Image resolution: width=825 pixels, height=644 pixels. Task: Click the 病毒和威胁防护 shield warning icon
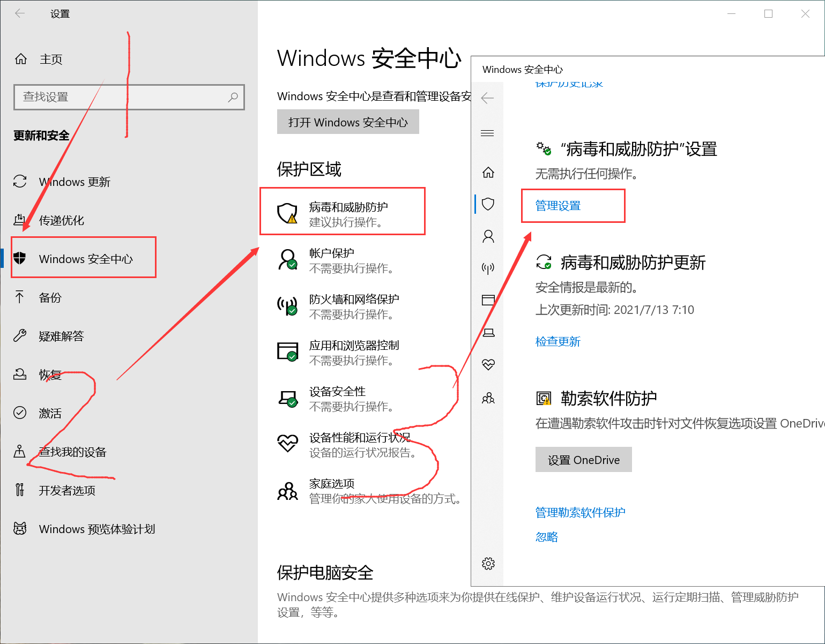coord(287,213)
